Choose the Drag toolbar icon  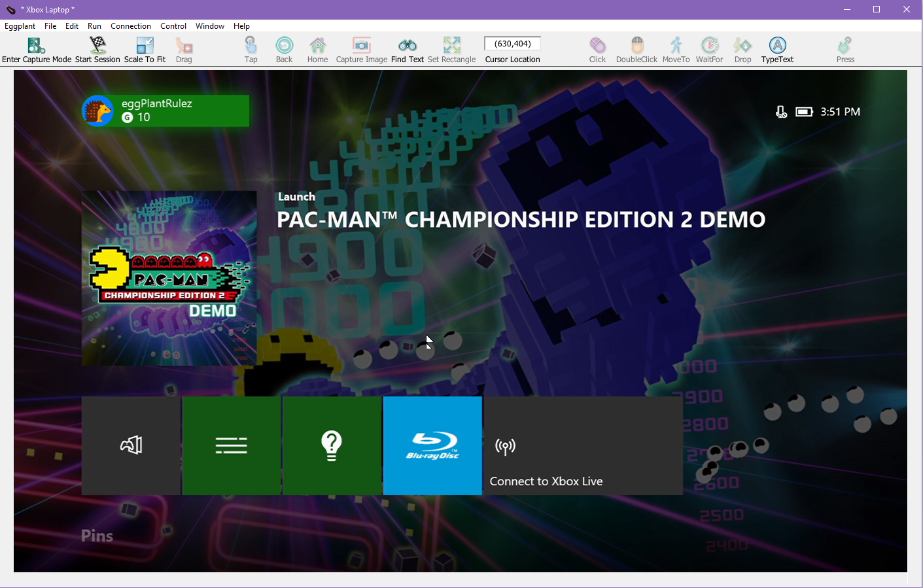[x=184, y=45]
